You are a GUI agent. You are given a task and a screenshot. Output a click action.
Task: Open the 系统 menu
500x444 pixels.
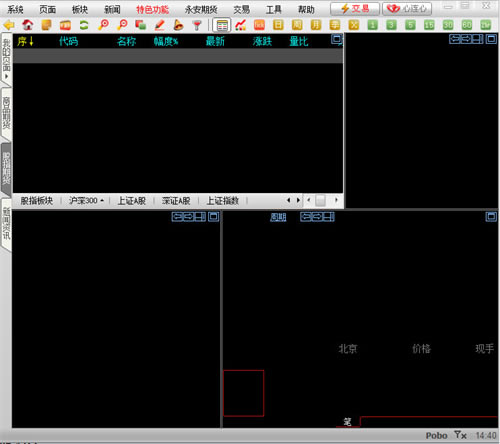click(15, 9)
